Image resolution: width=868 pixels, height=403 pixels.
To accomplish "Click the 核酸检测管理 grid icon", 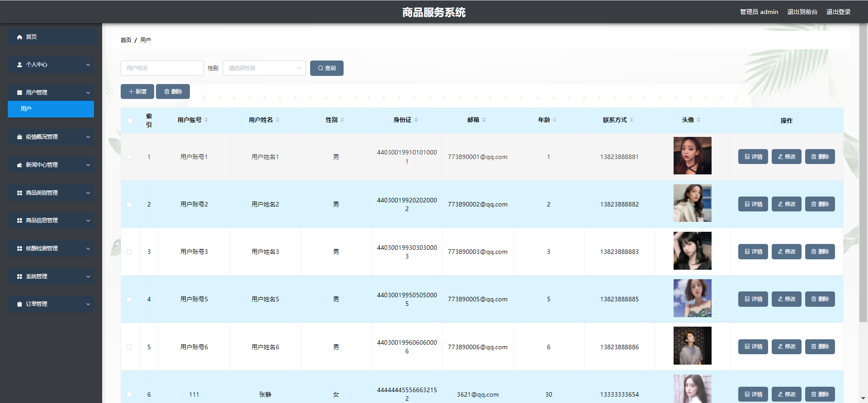I will click(x=19, y=248).
